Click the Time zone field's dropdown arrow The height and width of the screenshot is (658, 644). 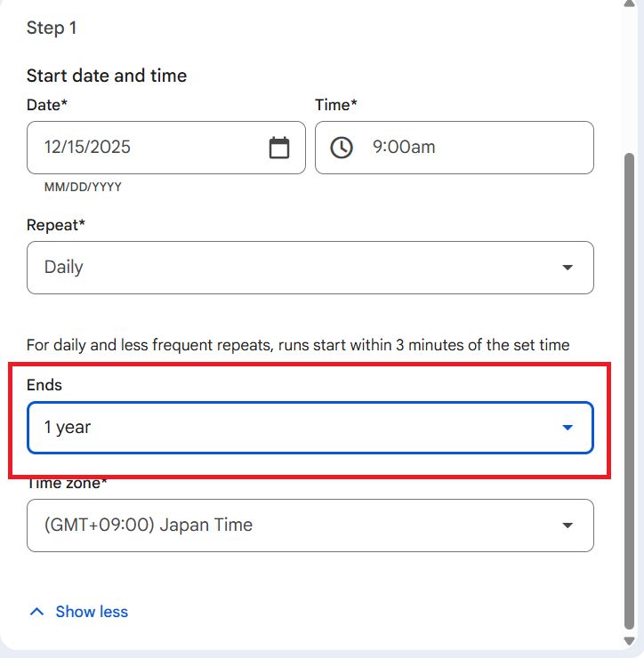pyautogui.click(x=568, y=526)
